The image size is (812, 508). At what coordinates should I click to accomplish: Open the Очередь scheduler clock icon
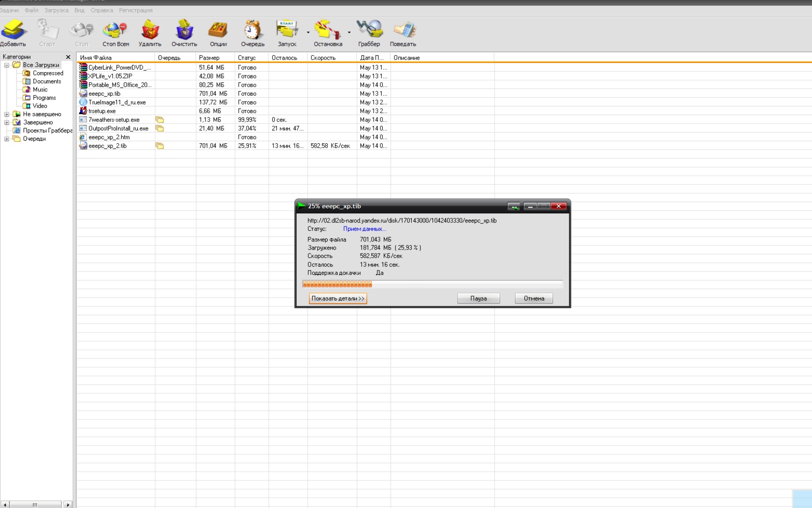pos(252,30)
